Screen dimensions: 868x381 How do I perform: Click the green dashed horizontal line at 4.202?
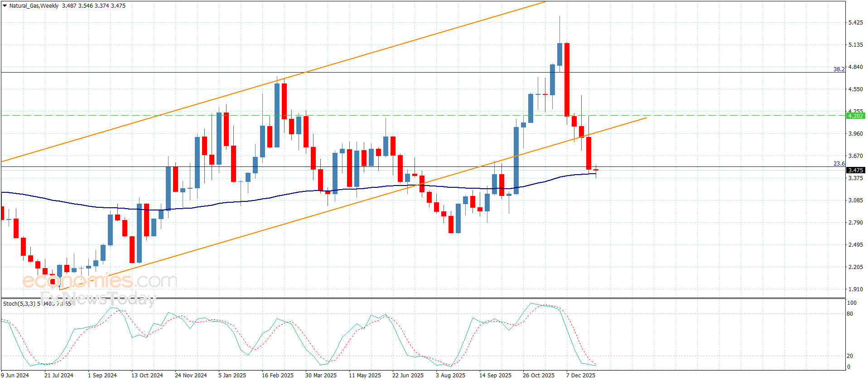pos(423,116)
